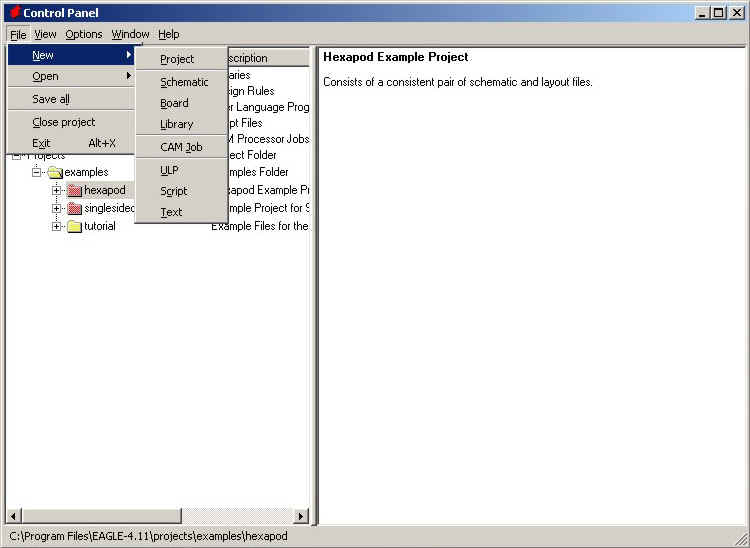Viewport: 750px width, 548px height.
Task: Collapse the examples folder tree node
Action: click(x=37, y=172)
